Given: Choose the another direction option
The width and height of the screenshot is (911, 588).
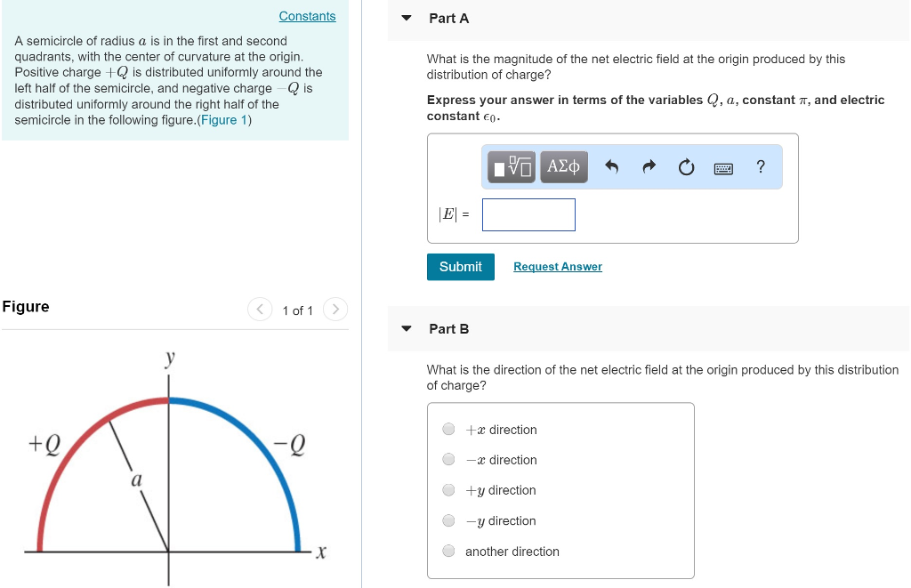Looking at the screenshot, I should pyautogui.click(x=448, y=551).
